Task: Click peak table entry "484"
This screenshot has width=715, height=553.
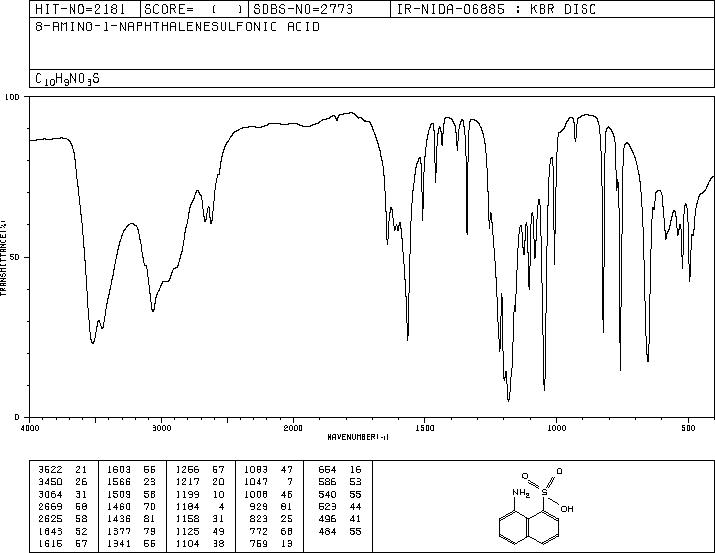Action: [x=327, y=531]
